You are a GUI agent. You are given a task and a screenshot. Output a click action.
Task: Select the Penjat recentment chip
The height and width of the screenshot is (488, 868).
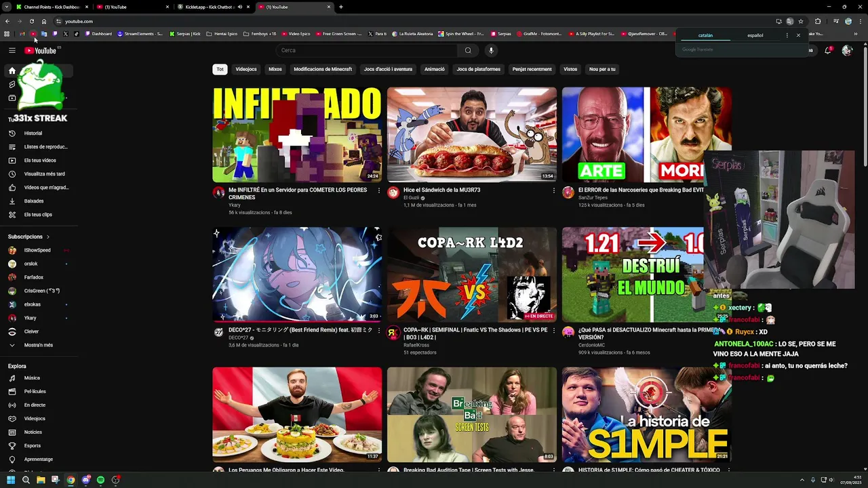(532, 69)
